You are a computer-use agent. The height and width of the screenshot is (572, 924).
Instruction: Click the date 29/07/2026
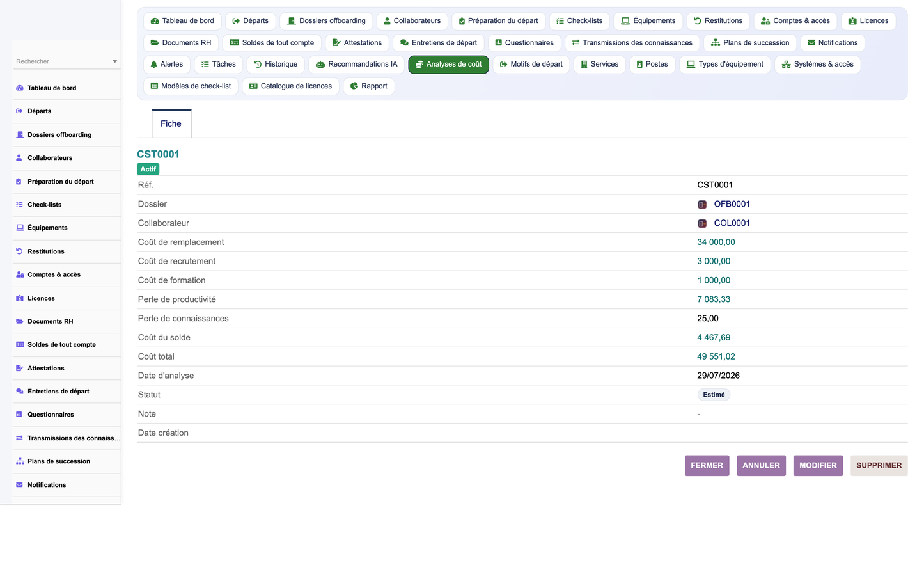click(x=719, y=376)
